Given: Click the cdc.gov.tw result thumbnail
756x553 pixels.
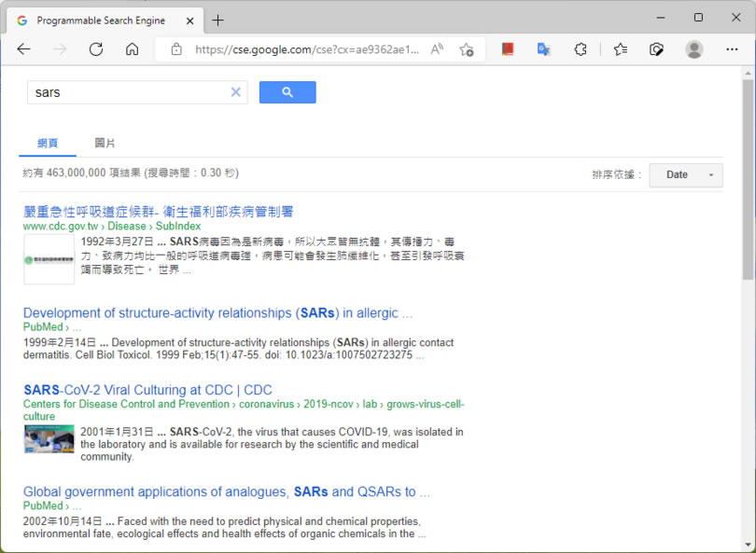Looking at the screenshot, I should 49,259.
